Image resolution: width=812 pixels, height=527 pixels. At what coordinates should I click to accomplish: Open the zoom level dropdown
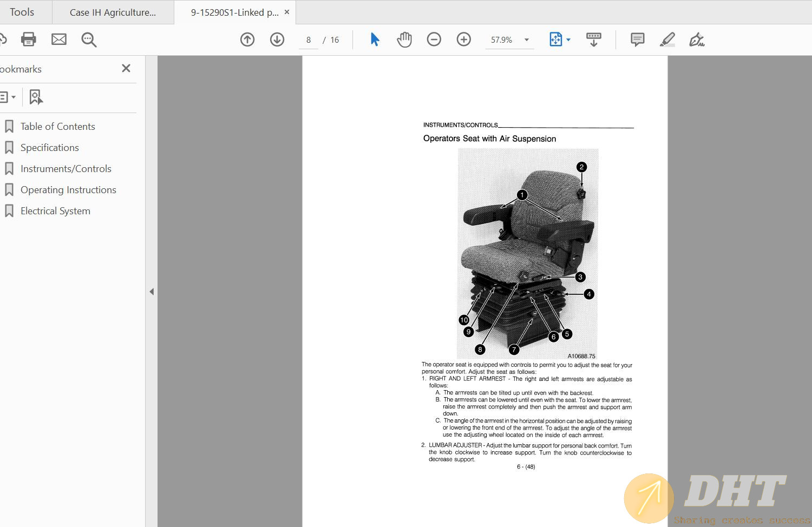527,39
